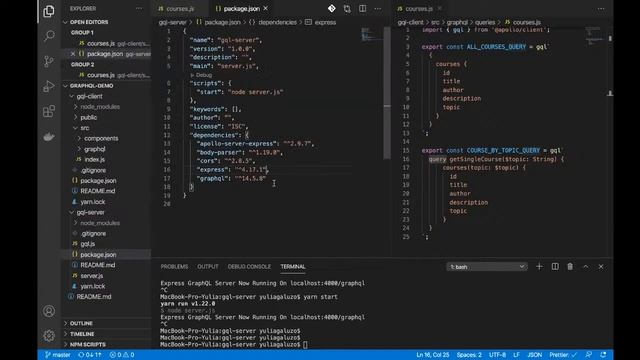This screenshot has height=360, width=640.
Task: Click the Debug code lens above scripts
Action: coord(204,75)
